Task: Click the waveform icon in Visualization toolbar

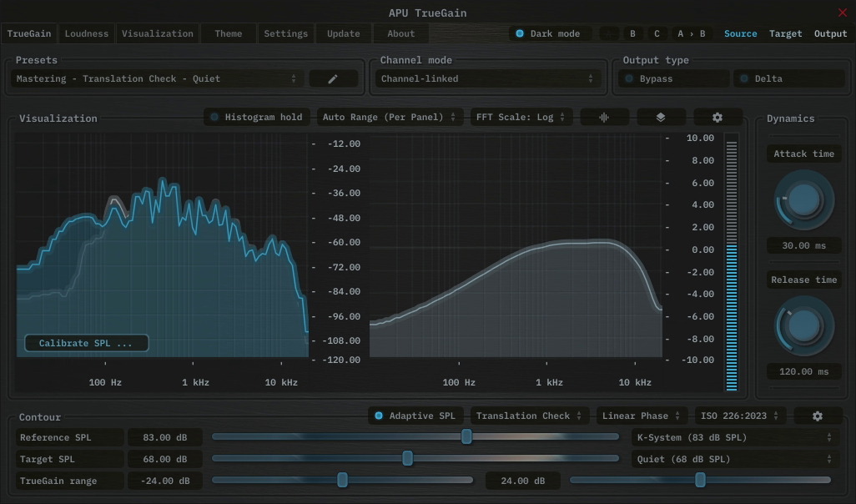Action: pyautogui.click(x=603, y=118)
